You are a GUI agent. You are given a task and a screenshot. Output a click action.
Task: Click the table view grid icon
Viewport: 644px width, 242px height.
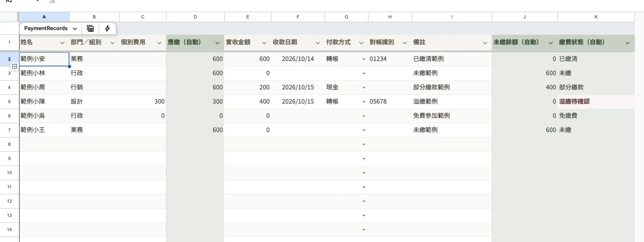point(90,28)
